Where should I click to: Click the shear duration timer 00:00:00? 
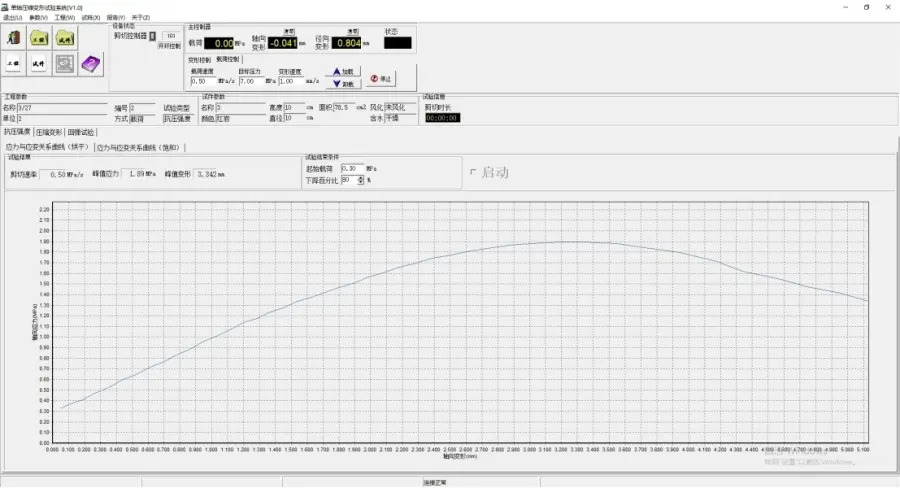coord(442,118)
